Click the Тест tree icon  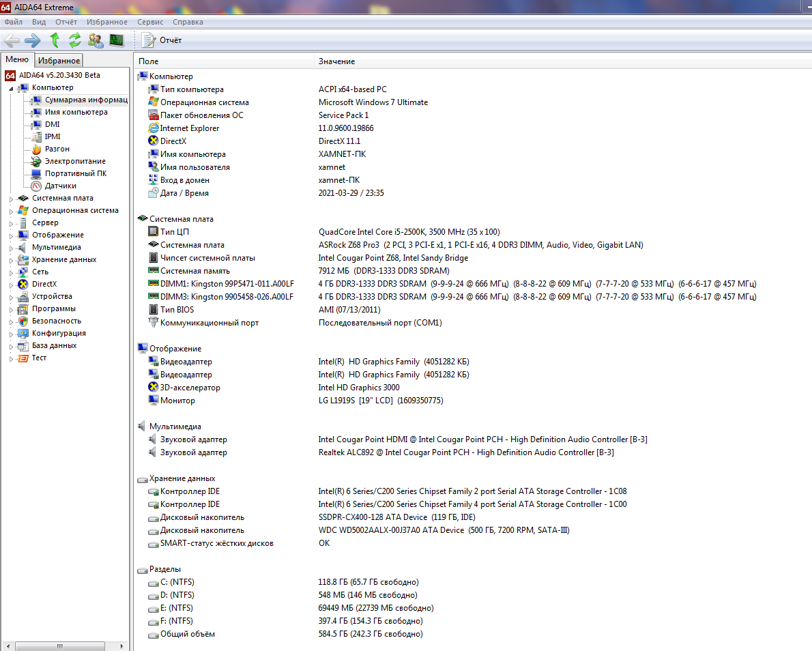23,358
